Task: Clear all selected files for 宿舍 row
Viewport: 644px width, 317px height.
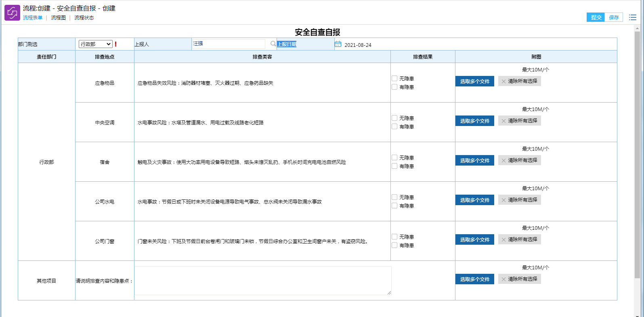Action: point(519,160)
